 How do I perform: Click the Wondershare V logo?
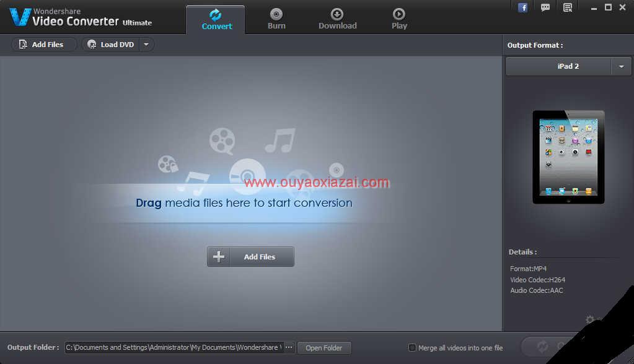(x=20, y=17)
